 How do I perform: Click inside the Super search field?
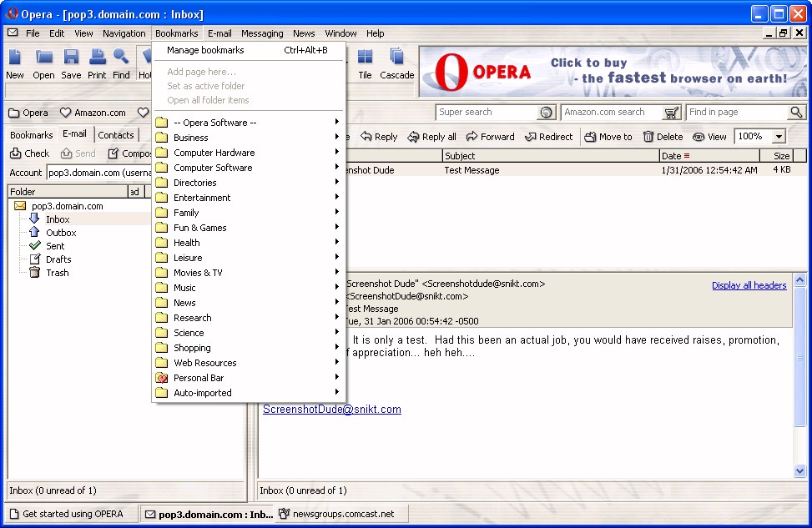[488, 113]
